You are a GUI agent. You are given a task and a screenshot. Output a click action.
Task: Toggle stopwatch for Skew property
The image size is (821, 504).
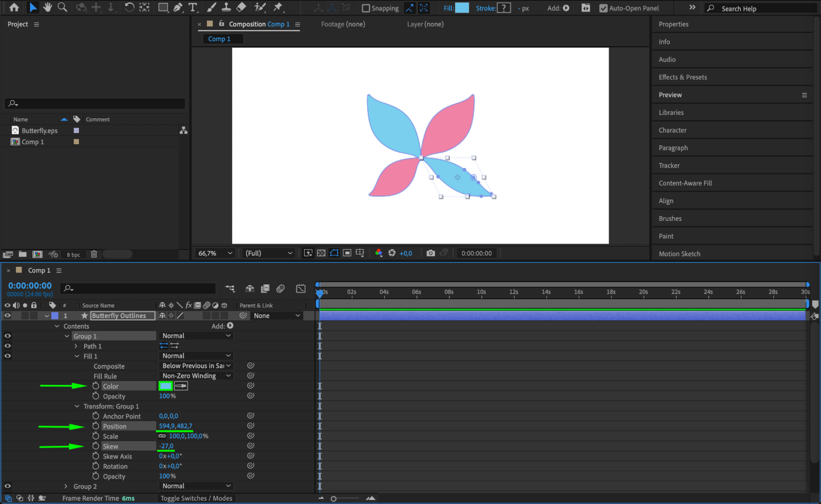coord(96,446)
